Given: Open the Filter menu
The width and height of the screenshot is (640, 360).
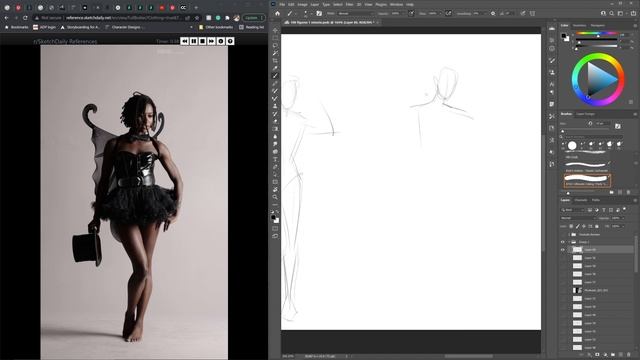Looking at the screenshot, I should (x=349, y=4).
